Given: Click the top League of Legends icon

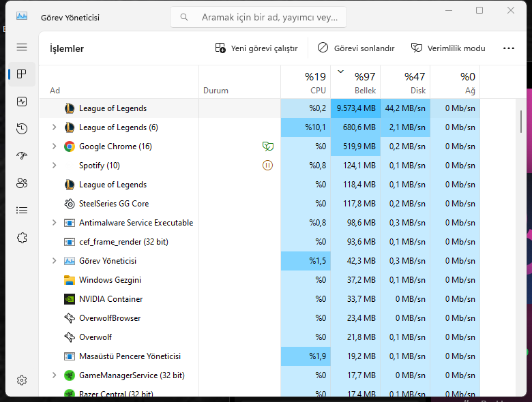Looking at the screenshot, I should pyautogui.click(x=70, y=108).
